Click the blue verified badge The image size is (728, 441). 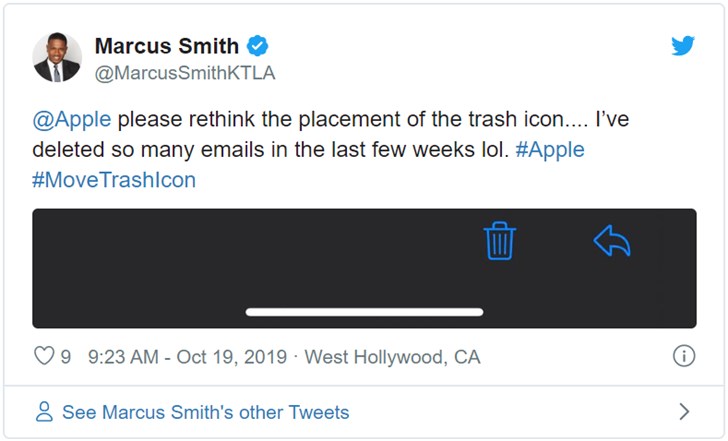tap(258, 46)
